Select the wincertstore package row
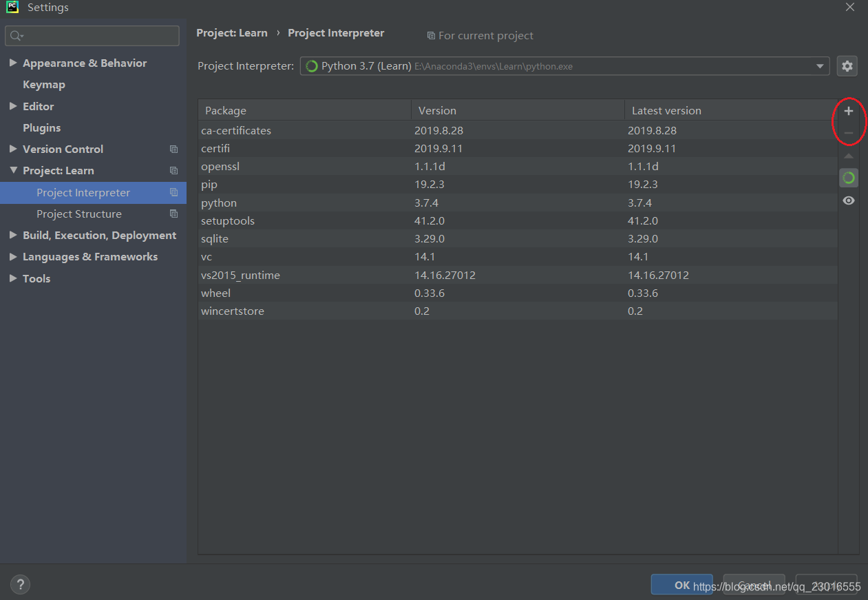 pyautogui.click(x=518, y=311)
